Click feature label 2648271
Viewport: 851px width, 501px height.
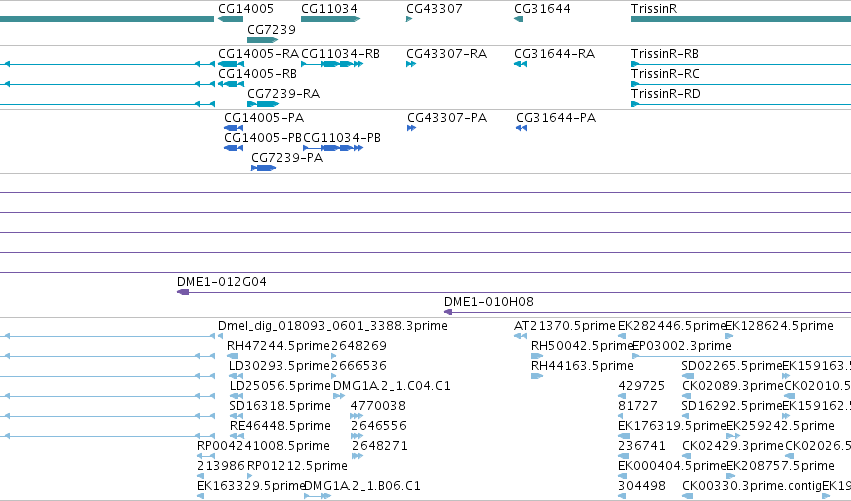point(380,446)
